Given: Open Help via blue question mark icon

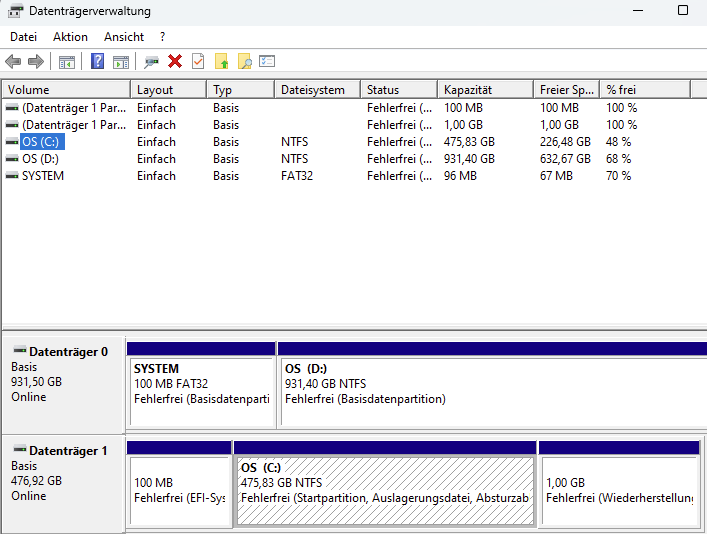Looking at the screenshot, I should (97, 61).
